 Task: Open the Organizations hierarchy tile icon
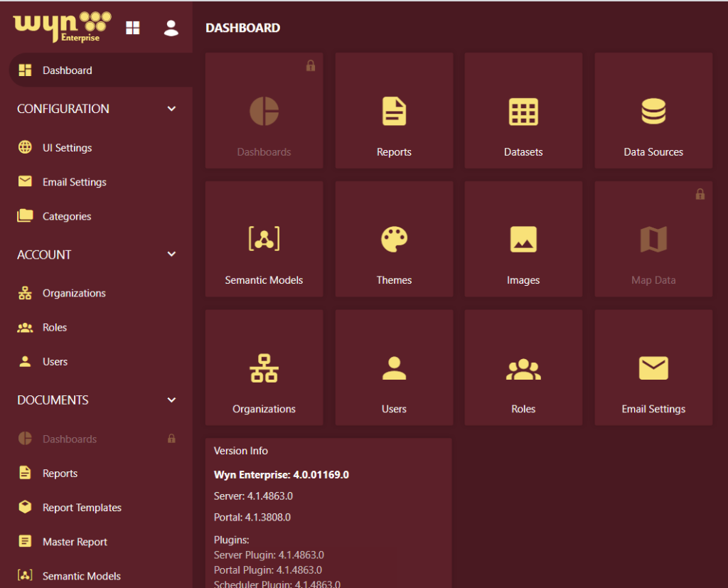pos(264,368)
